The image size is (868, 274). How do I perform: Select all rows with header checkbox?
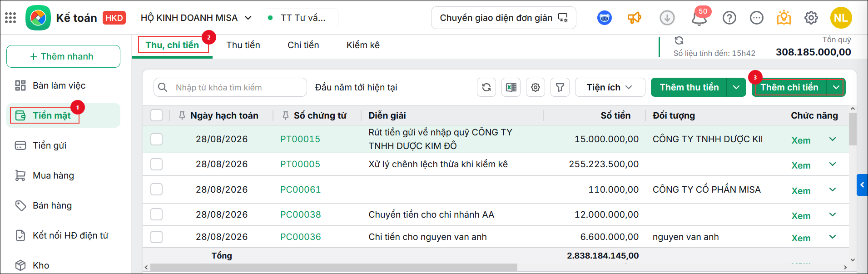[156, 115]
